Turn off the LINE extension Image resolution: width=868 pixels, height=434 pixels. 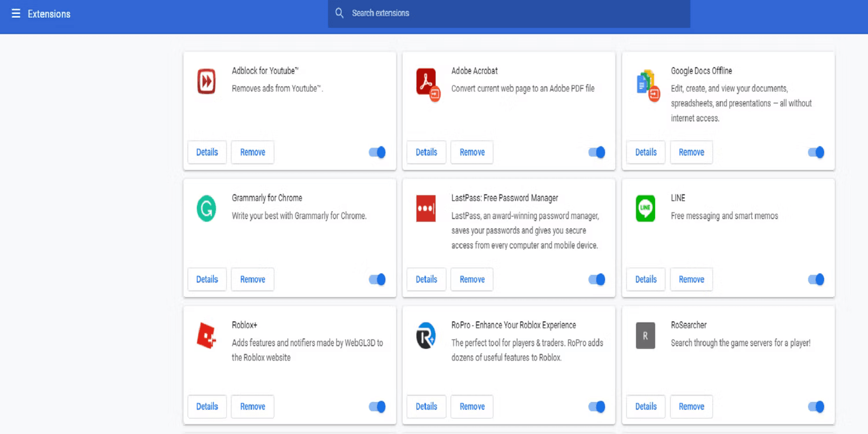[816, 279]
